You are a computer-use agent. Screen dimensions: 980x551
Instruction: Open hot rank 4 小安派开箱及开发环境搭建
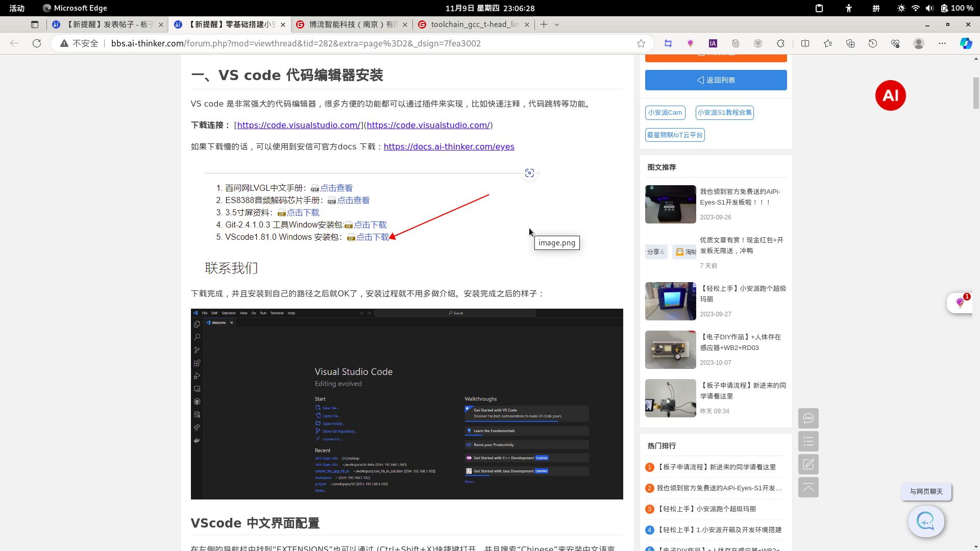(719, 530)
